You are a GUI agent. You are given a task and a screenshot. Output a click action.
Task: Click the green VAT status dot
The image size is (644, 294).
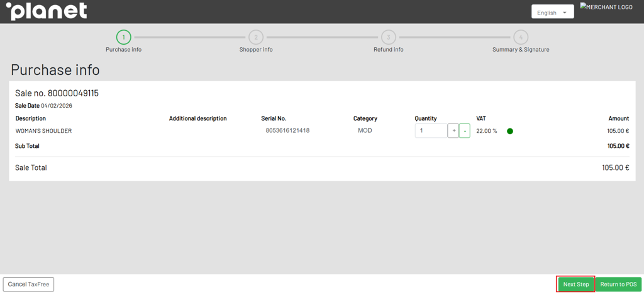(x=510, y=131)
